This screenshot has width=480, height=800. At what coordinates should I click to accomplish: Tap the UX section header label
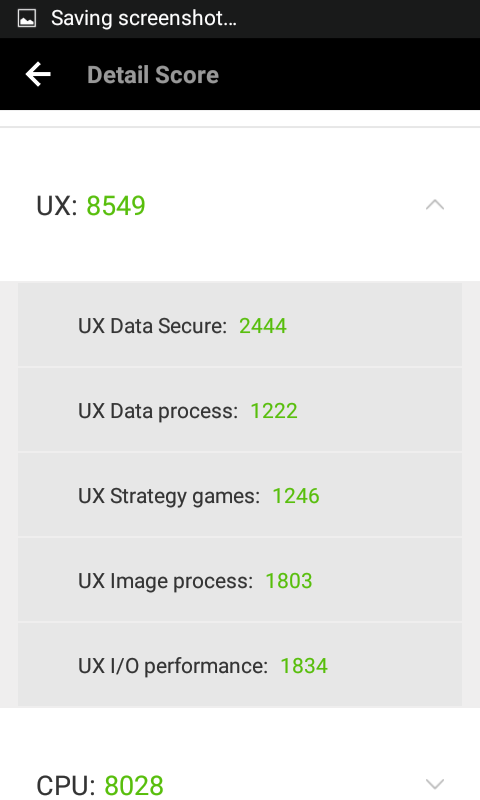coord(57,206)
